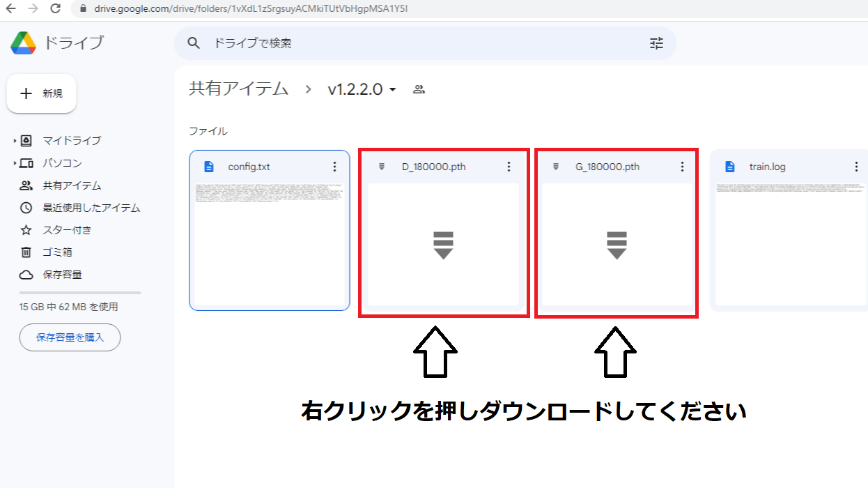The height and width of the screenshot is (488, 868).
Task: Click the storage usage bar
Action: click(80, 293)
